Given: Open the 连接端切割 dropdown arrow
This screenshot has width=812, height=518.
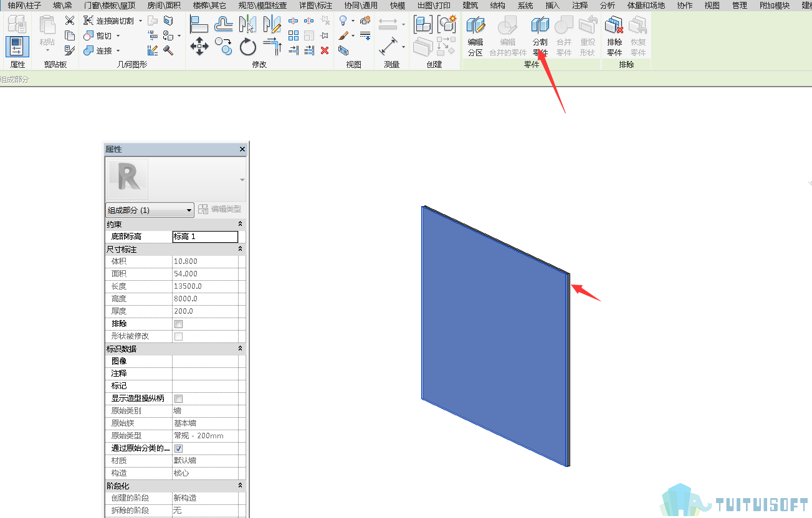Looking at the screenshot, I should pyautogui.click(x=140, y=21).
